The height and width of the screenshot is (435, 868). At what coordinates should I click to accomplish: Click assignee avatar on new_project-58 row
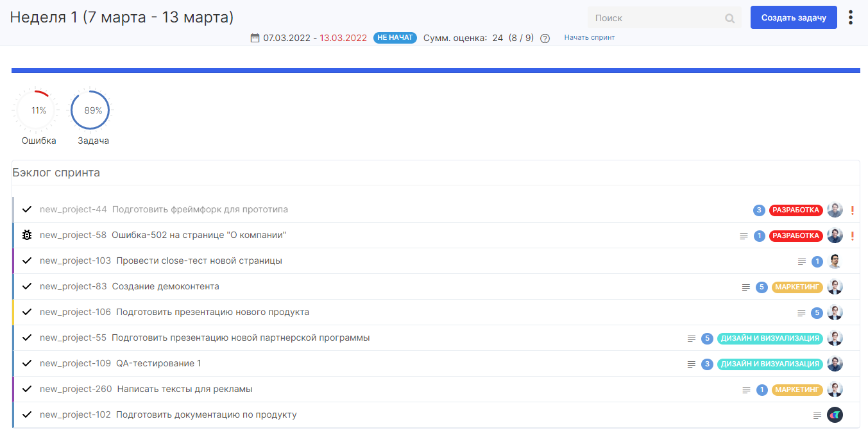(x=835, y=235)
